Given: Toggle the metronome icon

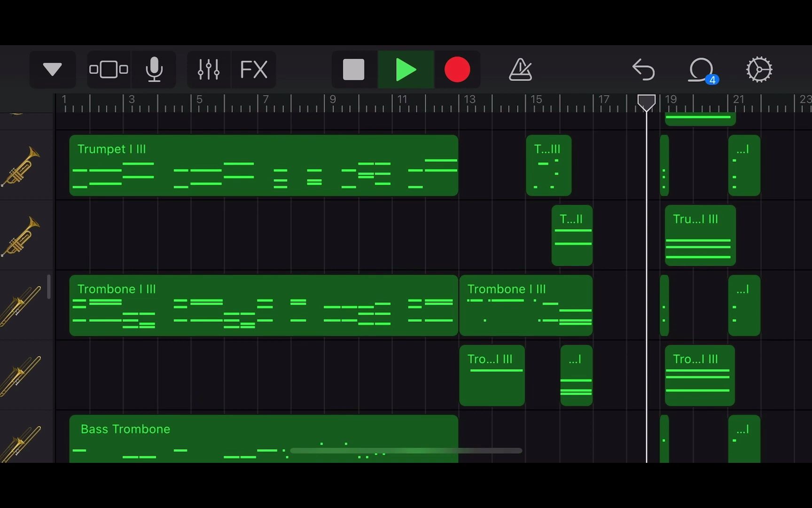Looking at the screenshot, I should [x=520, y=70].
